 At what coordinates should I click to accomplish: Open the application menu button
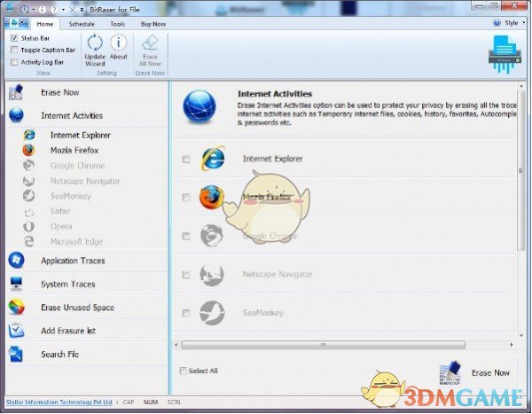[17, 23]
